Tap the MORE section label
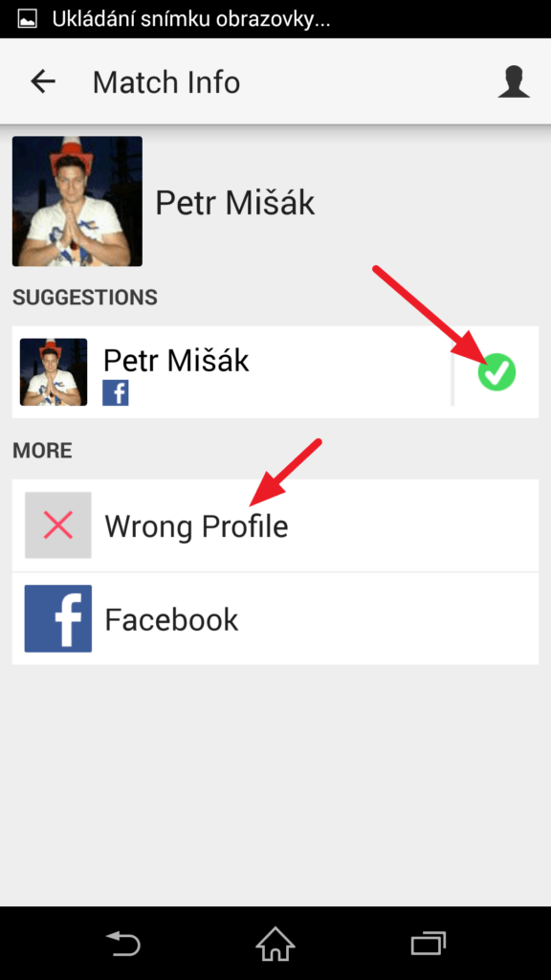The width and height of the screenshot is (551, 980). click(42, 451)
